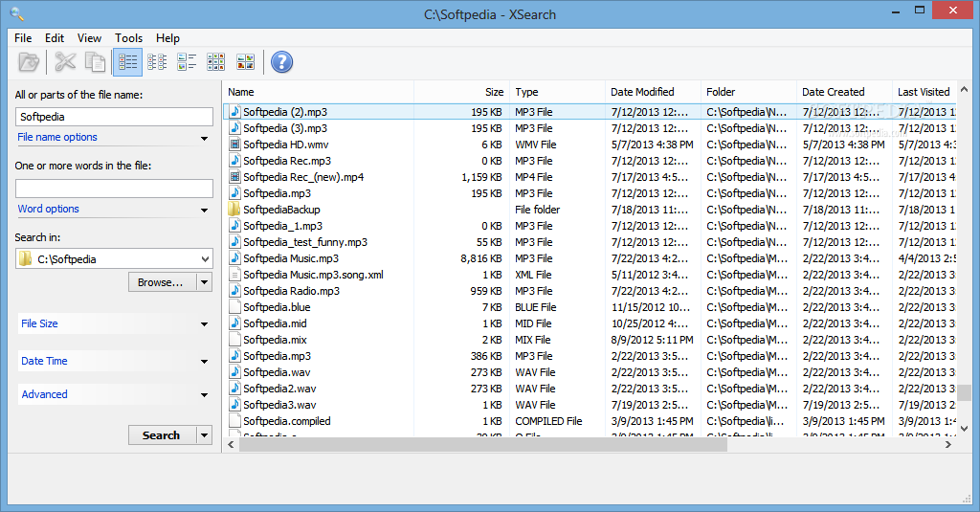Click the audio icon of Softpedia_test_funny.mp3
This screenshot has height=512, width=980.
tap(235, 241)
